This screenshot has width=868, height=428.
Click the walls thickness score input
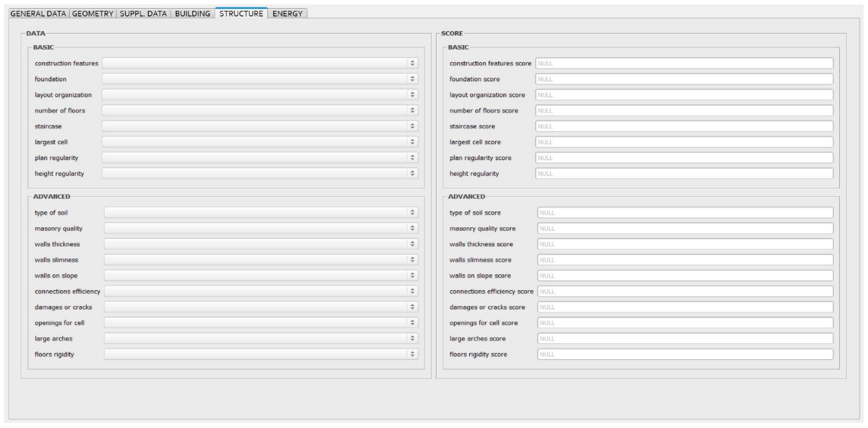[685, 244]
